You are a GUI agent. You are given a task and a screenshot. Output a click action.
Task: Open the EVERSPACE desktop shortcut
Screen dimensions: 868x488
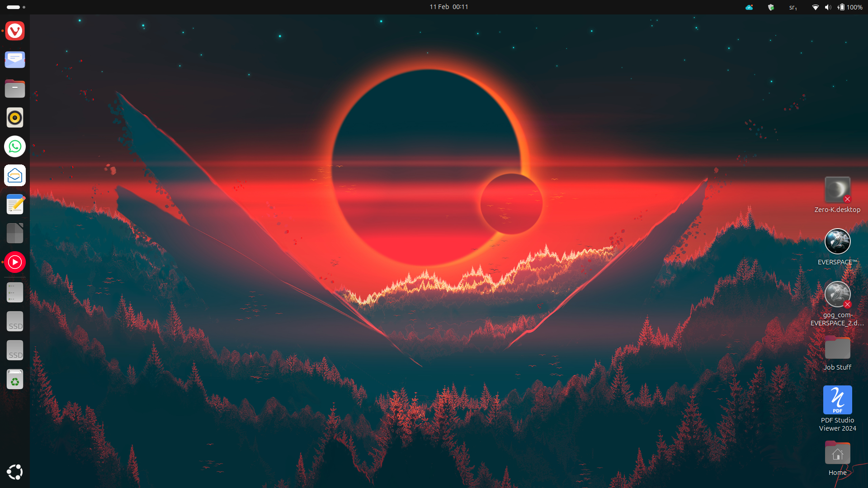click(837, 247)
